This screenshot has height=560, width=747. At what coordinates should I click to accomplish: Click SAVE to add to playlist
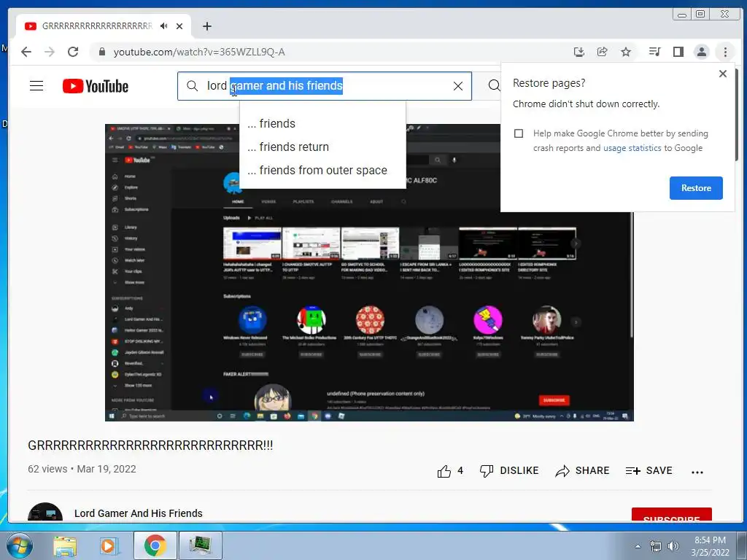[649, 471]
